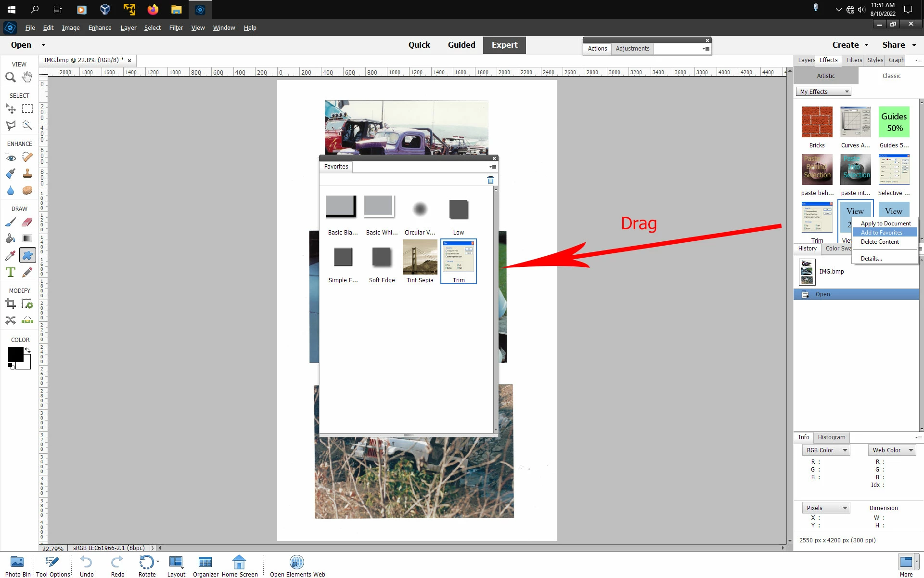Viewport: 924px width, 578px height.
Task: Open the Filter menu
Action: coord(176,28)
